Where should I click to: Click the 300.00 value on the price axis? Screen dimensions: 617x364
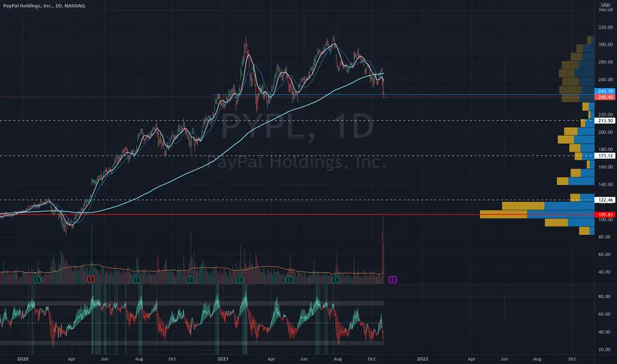tap(606, 44)
